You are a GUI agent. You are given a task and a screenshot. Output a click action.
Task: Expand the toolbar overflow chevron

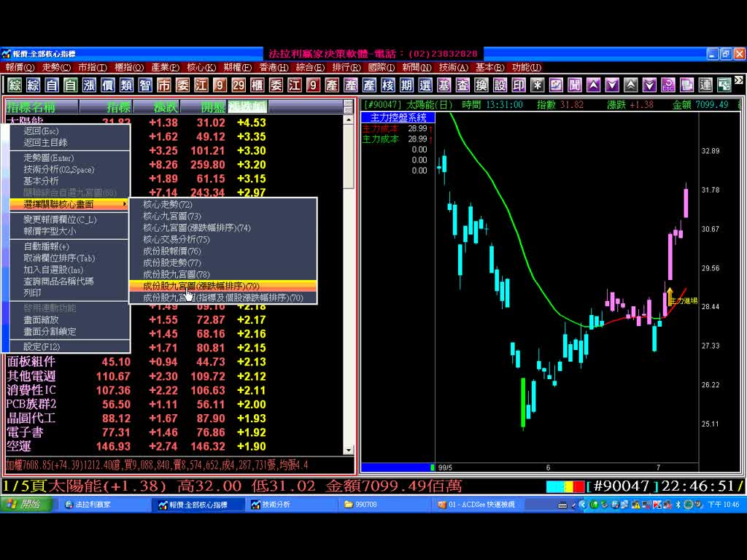click(739, 80)
